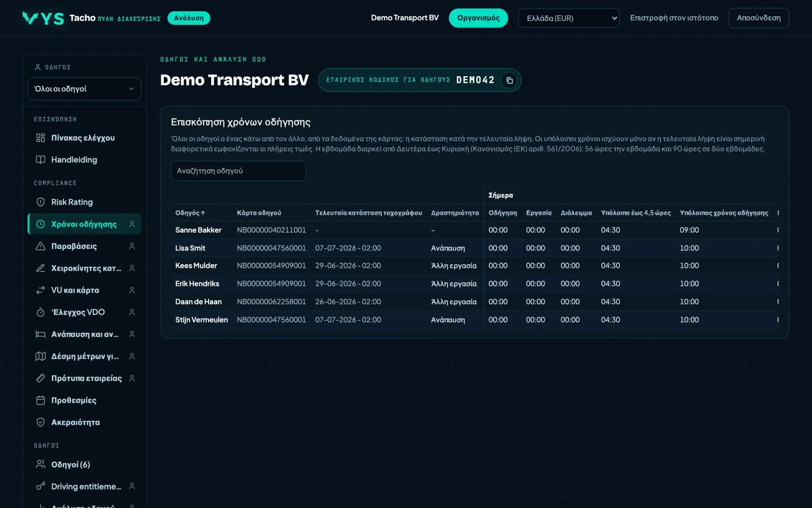The image size is (812, 508).
Task: Click the Κάρτα οδηγού column header
Action: [259, 213]
